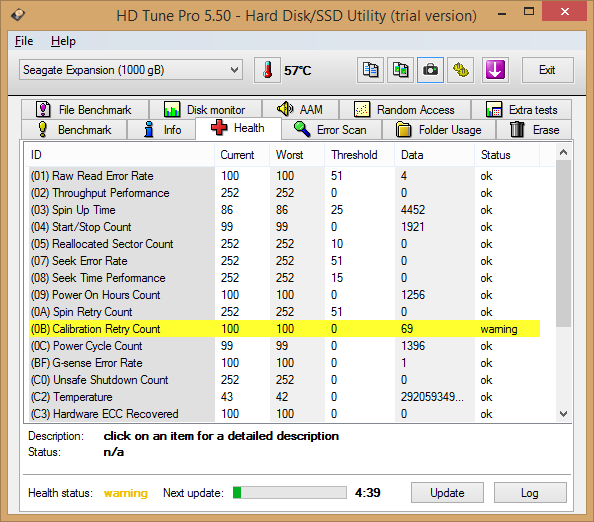Switch to Random Access tab
This screenshot has height=522, width=594.
(405, 109)
